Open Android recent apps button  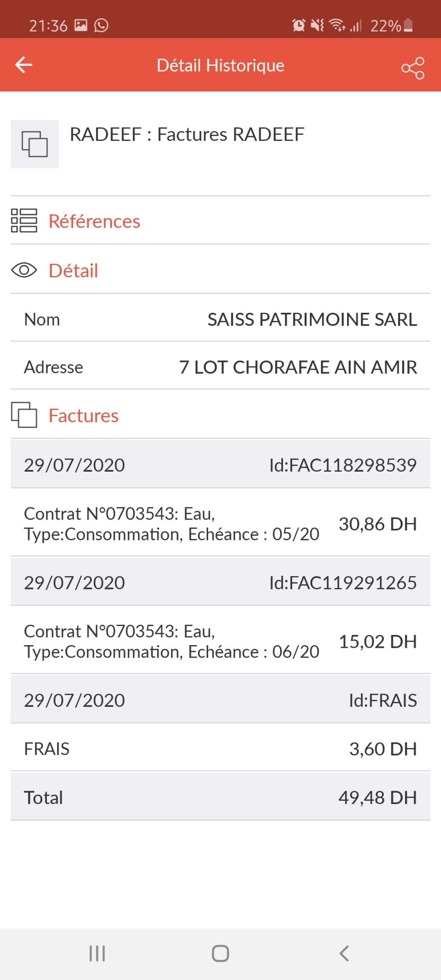(x=97, y=953)
